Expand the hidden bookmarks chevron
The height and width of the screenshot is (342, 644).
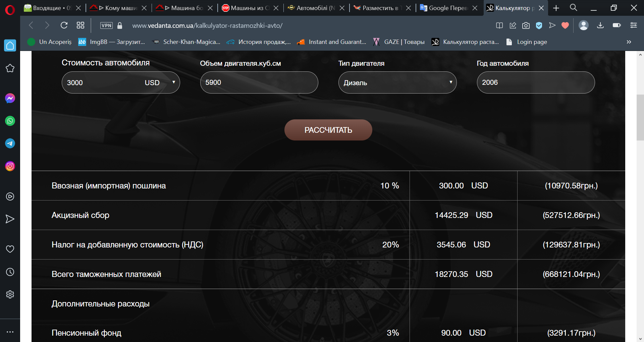click(x=629, y=42)
